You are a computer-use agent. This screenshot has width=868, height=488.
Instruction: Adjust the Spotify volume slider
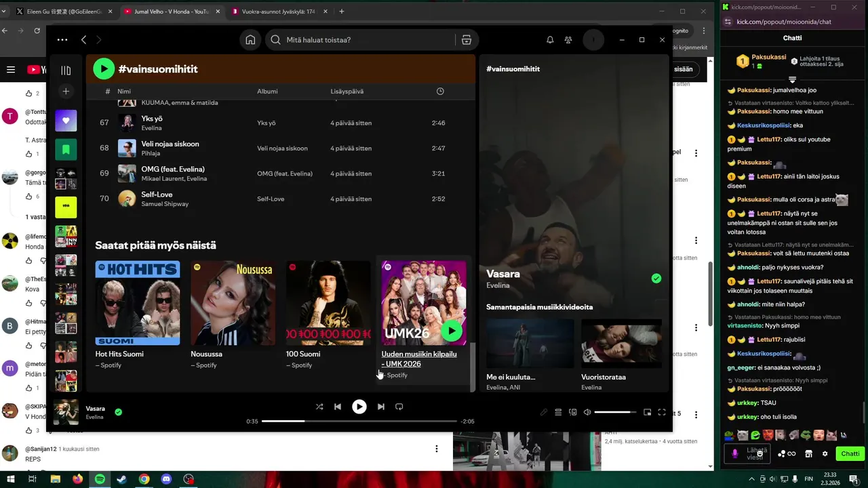click(616, 412)
